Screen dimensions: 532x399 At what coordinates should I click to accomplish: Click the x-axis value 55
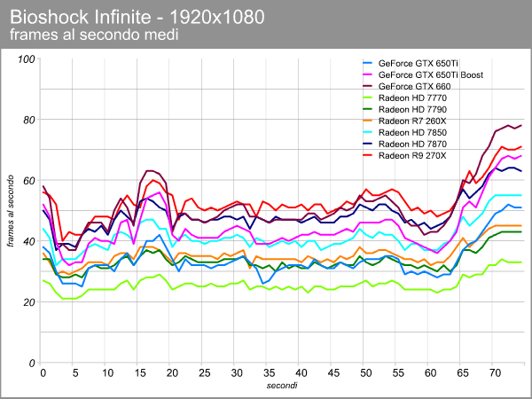pyautogui.click(x=398, y=373)
